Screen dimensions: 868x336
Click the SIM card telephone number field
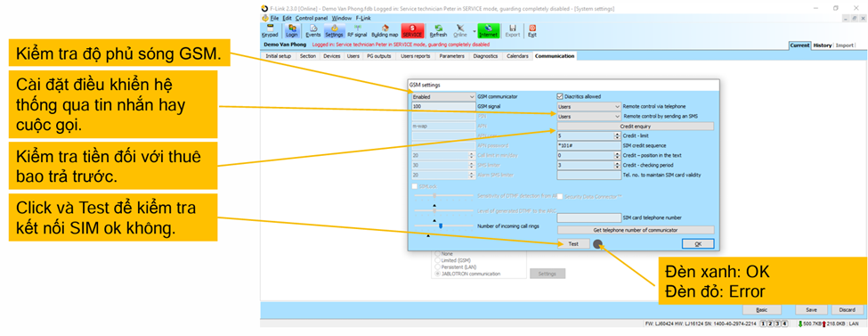click(x=589, y=217)
